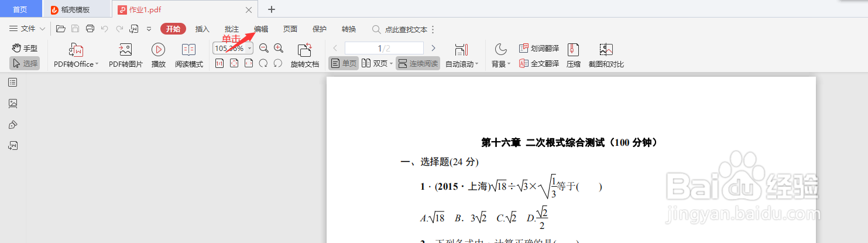Image resolution: width=868 pixels, height=243 pixels.
Task: Click the quick-access PDF convert icon
Action: (x=134, y=29)
